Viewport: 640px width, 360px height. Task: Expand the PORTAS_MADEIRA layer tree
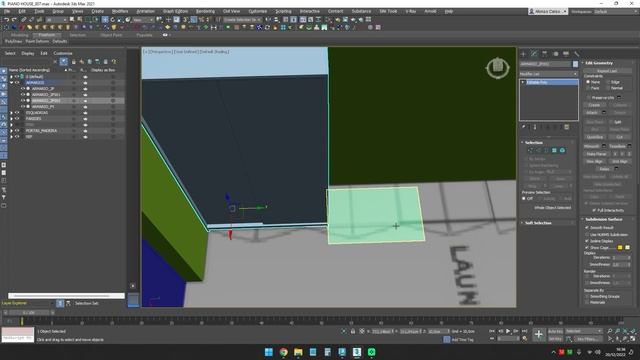[11, 131]
